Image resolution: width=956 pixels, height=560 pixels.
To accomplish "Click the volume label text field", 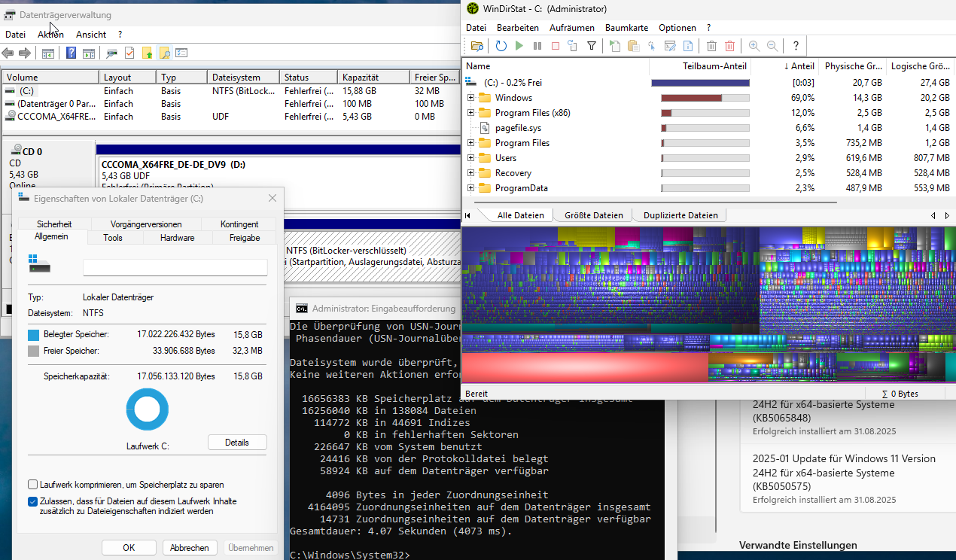I will 175,267.
